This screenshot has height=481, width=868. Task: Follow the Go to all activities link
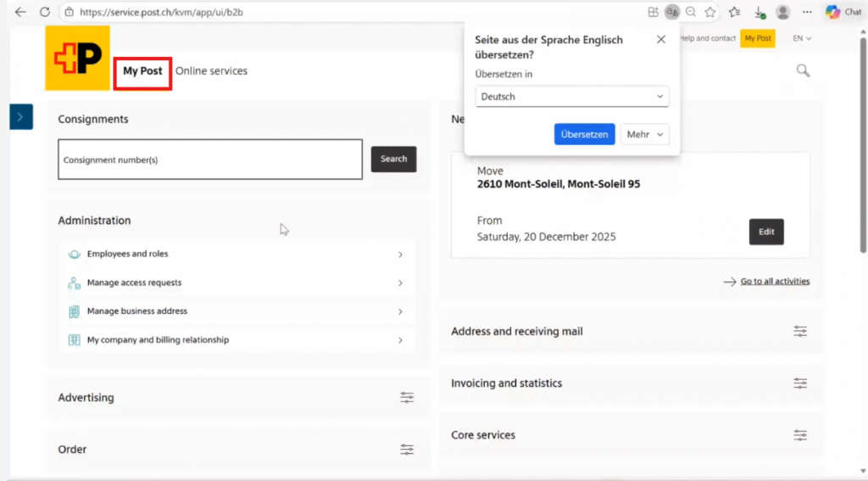[774, 282]
